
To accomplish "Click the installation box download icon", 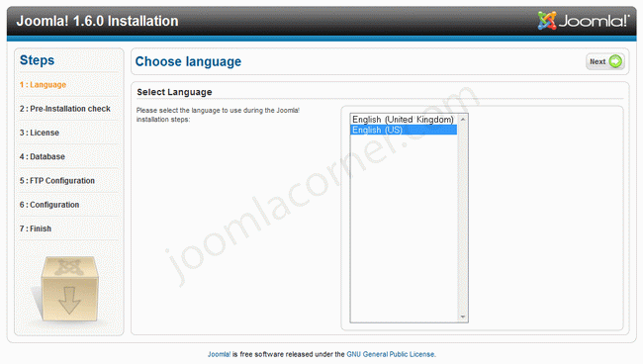I will 69,289.
